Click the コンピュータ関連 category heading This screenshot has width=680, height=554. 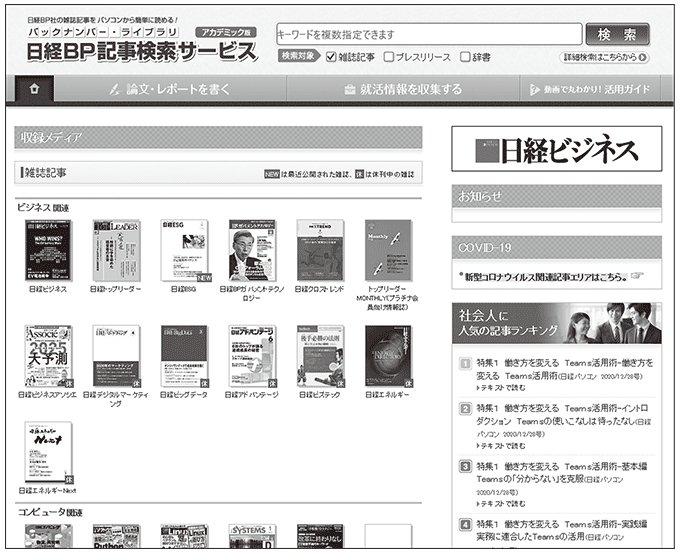point(50,512)
